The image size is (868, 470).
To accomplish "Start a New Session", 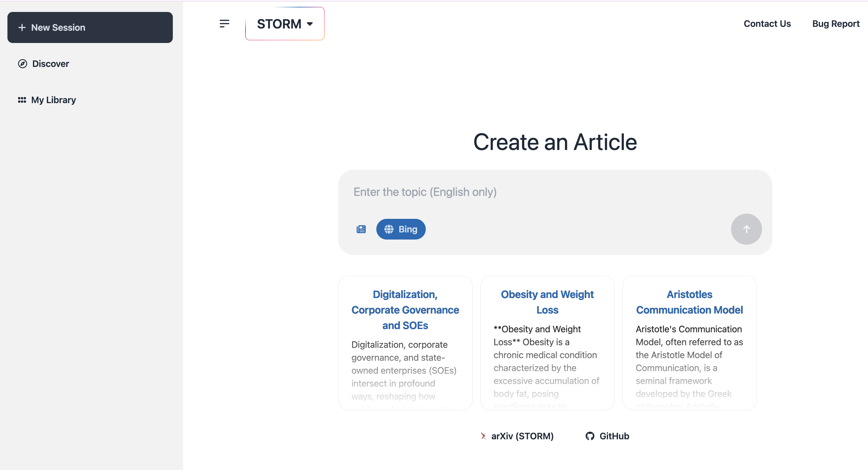I will coord(90,28).
